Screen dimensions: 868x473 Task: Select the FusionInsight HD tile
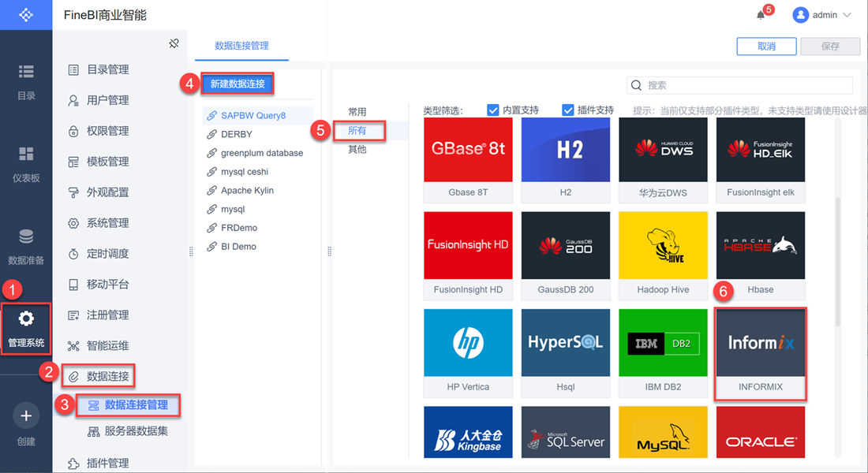point(468,255)
